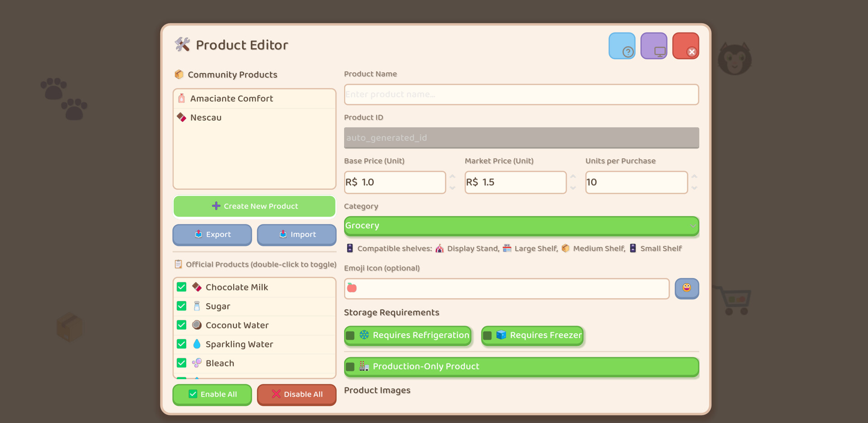Increase Units per Purchase with up arrow

[694, 176]
